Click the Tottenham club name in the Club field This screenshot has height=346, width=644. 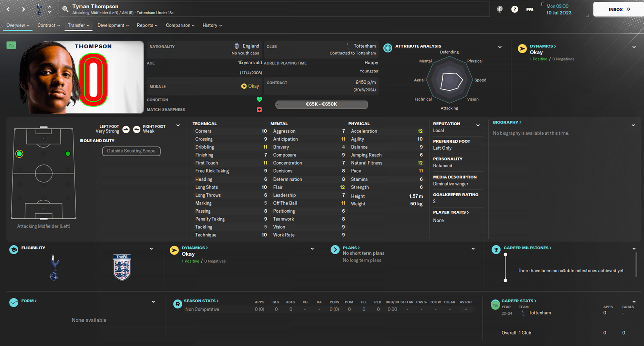coord(365,46)
